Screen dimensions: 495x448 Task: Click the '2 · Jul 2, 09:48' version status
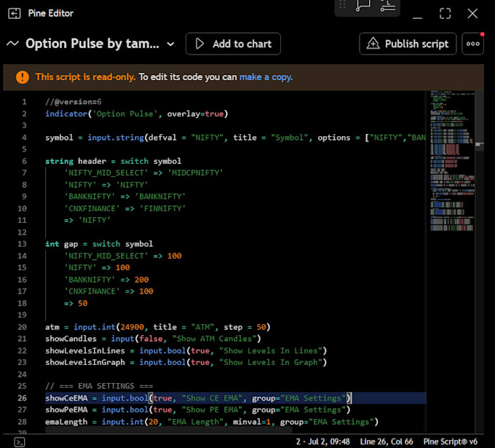point(322,441)
